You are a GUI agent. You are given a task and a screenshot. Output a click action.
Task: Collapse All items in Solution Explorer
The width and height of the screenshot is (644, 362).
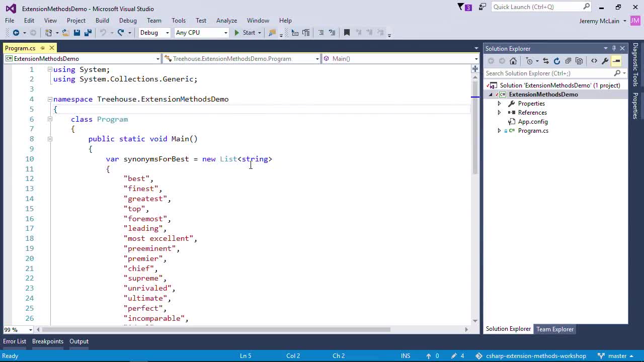(569, 61)
